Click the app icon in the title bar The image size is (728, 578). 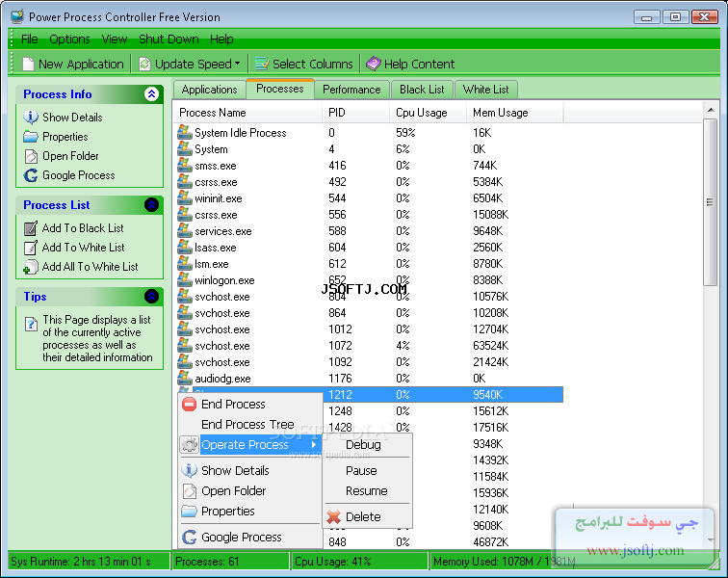(x=17, y=16)
